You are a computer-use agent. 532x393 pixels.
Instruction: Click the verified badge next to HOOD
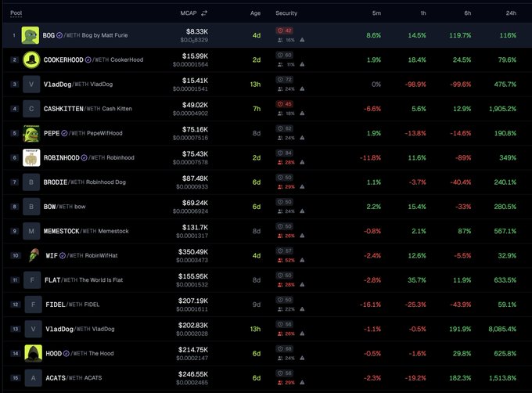coord(66,353)
